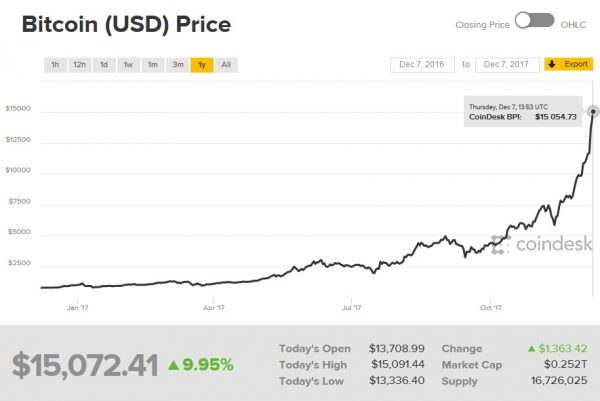The width and height of the screenshot is (600, 401).
Task: Select the 1h time range
Action: 54,65
